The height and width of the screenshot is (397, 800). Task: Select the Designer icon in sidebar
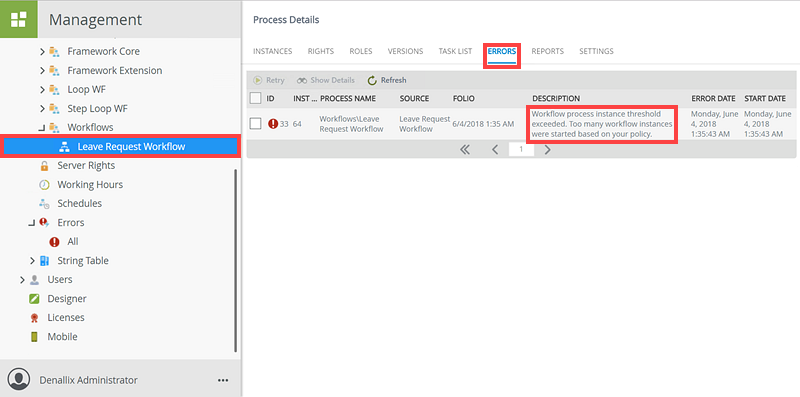point(34,299)
